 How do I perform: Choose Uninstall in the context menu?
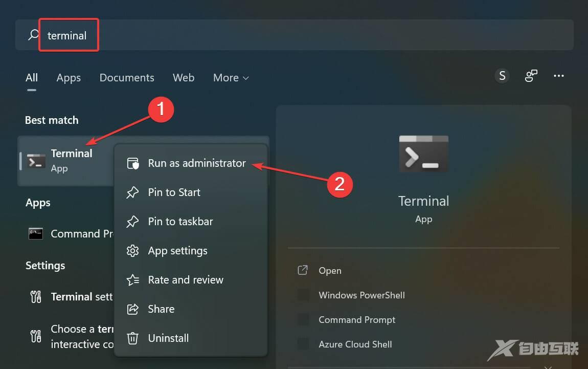point(191,338)
